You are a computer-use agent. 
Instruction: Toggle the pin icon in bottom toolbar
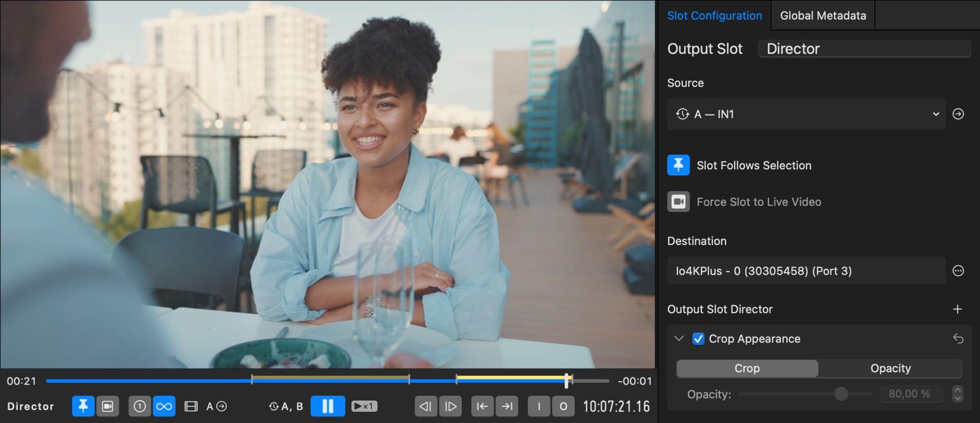[83, 406]
